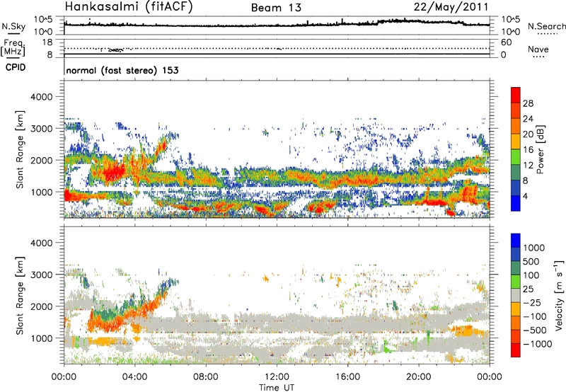This screenshot has width=566, height=392.
Task: Click the '3000' tick on velocity panel
Action: coord(41,275)
